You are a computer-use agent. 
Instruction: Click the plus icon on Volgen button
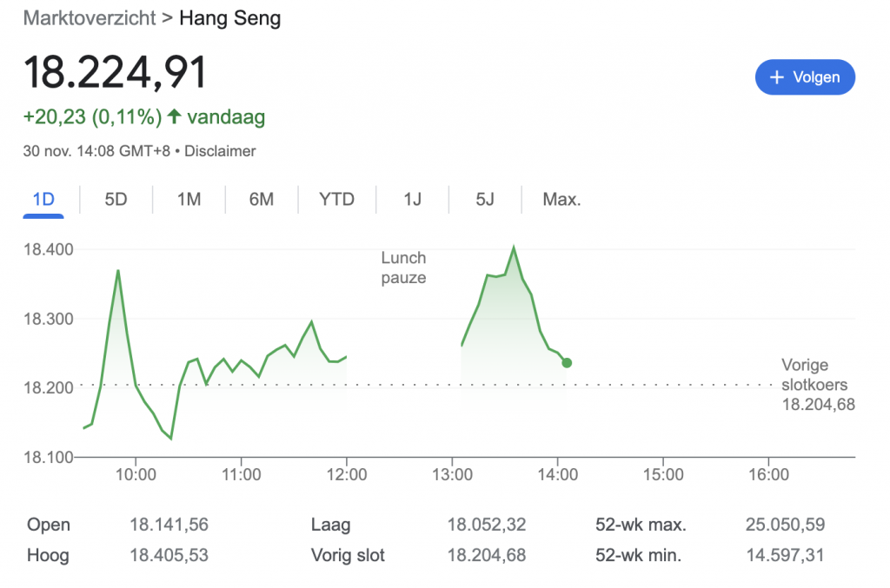778,77
